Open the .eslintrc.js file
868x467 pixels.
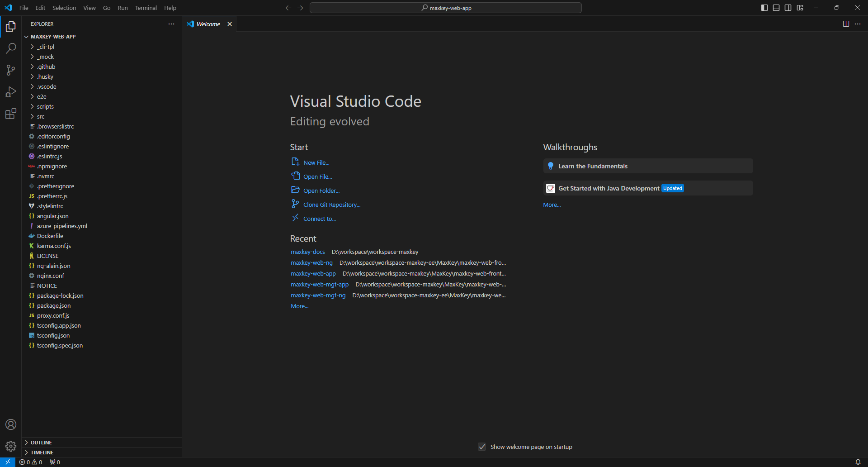tap(102, 156)
